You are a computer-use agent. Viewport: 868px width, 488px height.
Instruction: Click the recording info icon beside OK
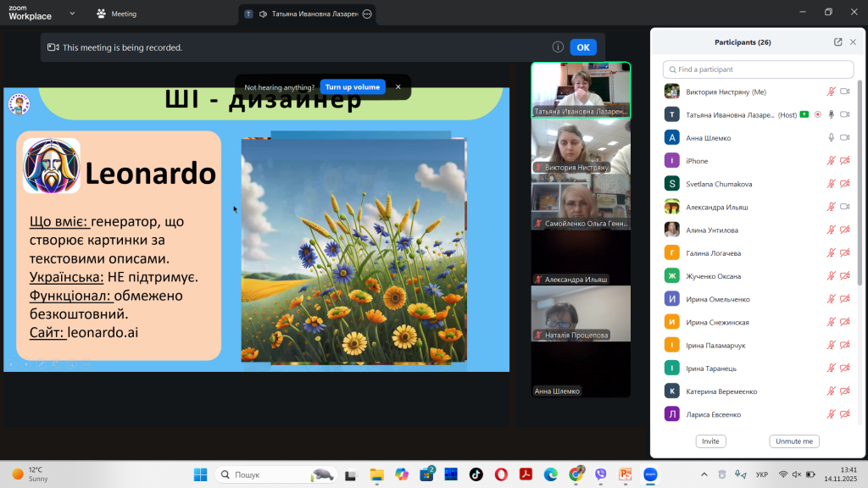pyautogui.click(x=558, y=47)
